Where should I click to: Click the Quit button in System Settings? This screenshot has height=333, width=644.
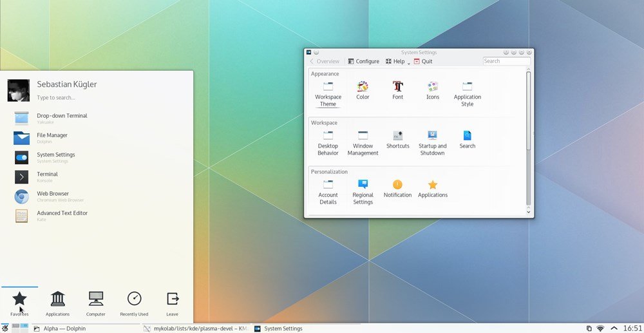pyautogui.click(x=422, y=62)
